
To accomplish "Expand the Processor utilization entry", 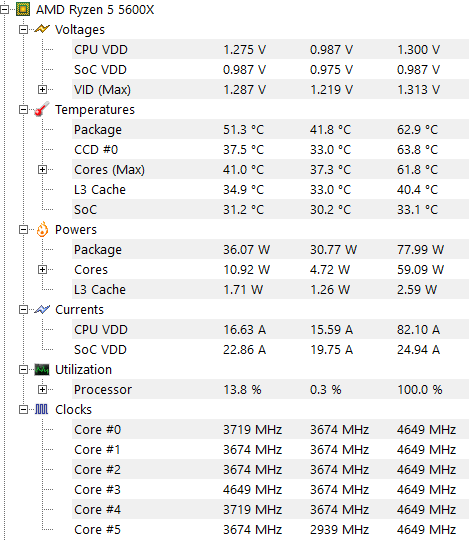I will (42, 390).
